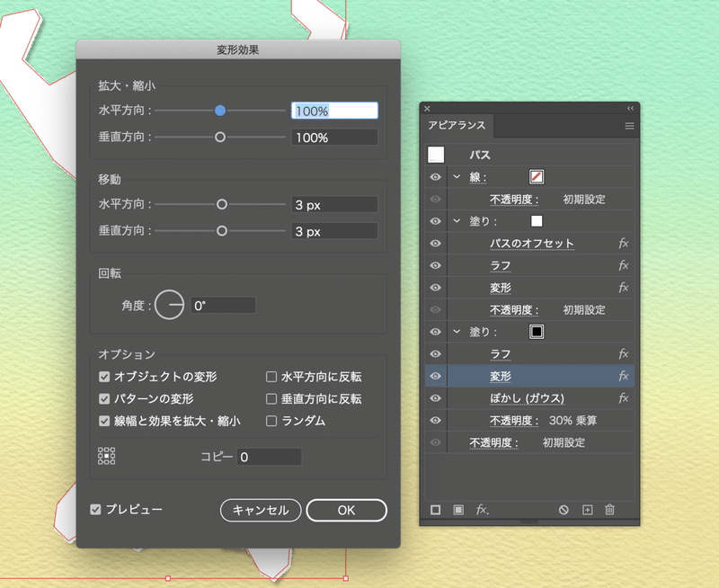
Task: Add a new stroke in the Appearance panel
Action: pyautogui.click(x=436, y=510)
